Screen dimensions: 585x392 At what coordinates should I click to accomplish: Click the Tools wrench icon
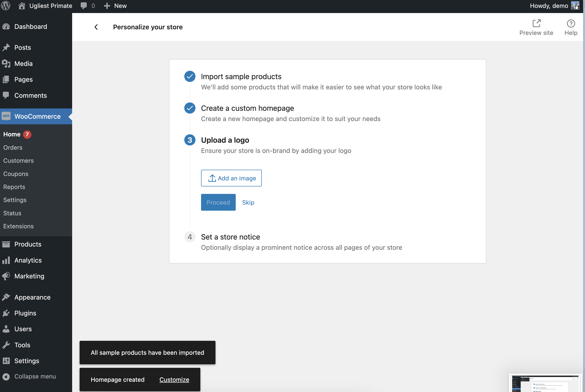click(6, 345)
